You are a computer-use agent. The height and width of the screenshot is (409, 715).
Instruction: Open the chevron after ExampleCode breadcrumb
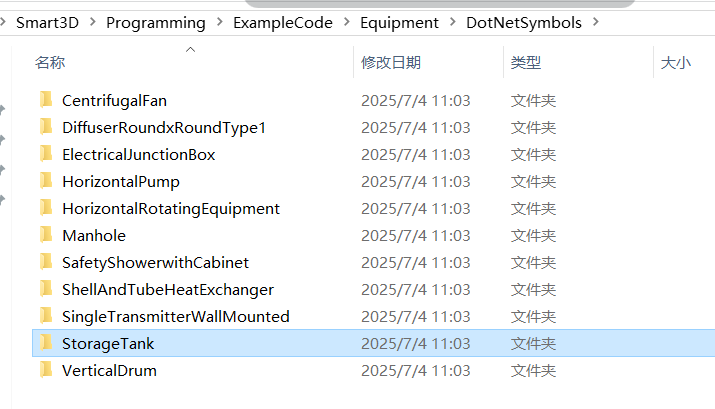(347, 22)
